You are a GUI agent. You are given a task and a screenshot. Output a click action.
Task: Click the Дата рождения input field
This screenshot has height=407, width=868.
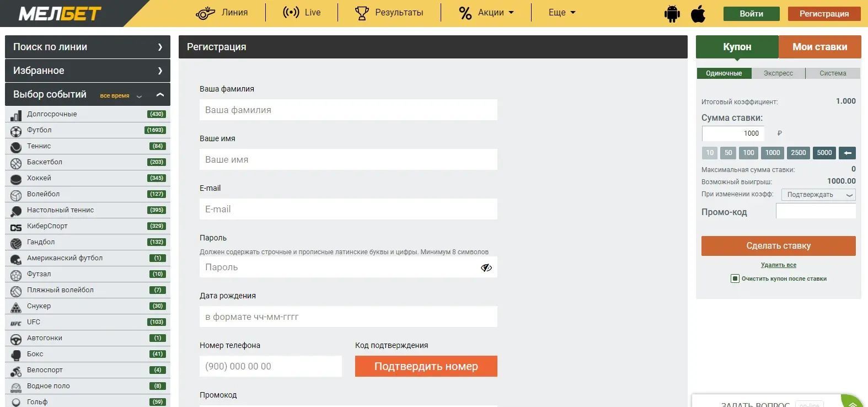(x=348, y=317)
